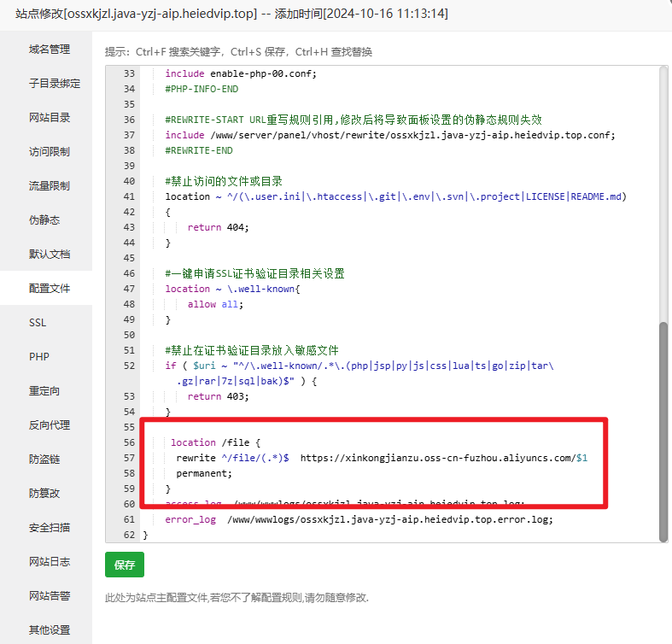The height and width of the screenshot is (644, 672).
Task: Click the #一键申请SSL证书验证目录相关设置 comment
Action: [255, 273]
